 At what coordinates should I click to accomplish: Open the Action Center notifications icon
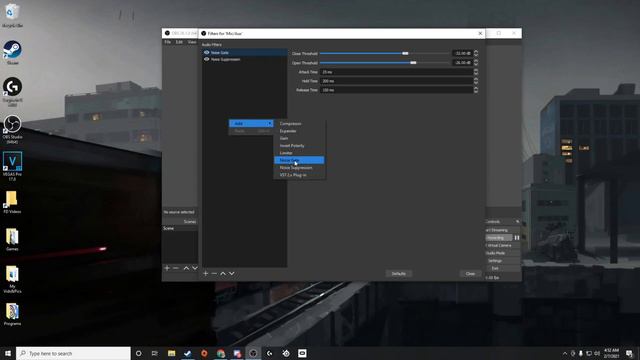tap(629, 353)
